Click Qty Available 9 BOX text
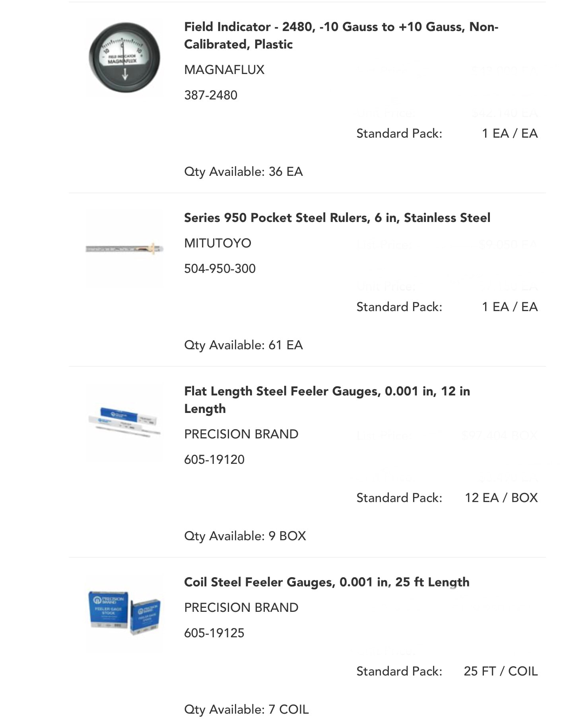 pos(245,536)
